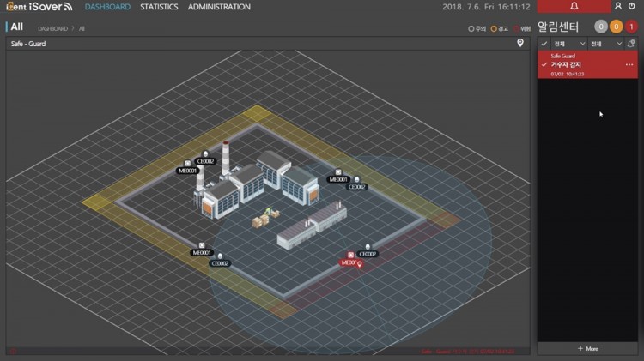Toggle the 경고 warning legend radio
The width and height of the screenshot is (644, 361).
[494, 28]
